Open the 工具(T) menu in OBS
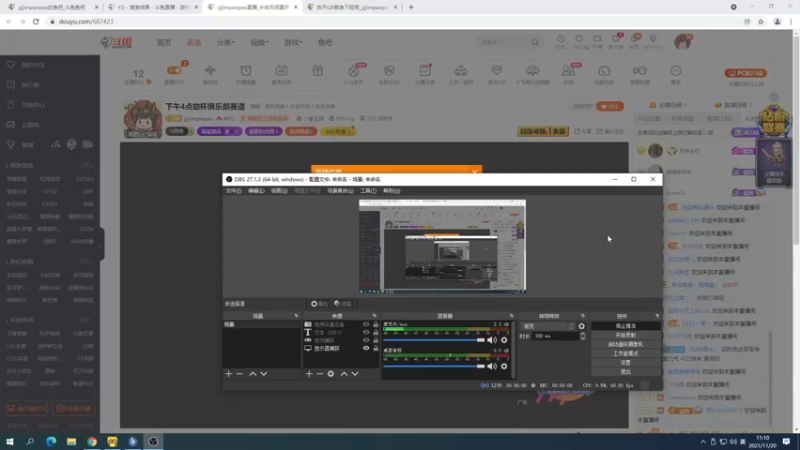 tap(368, 191)
